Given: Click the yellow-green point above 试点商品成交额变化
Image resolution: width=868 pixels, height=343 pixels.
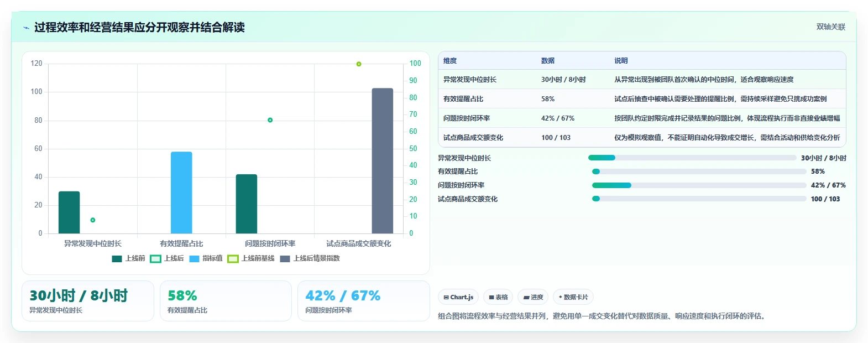Looking at the screenshot, I should 359,64.
